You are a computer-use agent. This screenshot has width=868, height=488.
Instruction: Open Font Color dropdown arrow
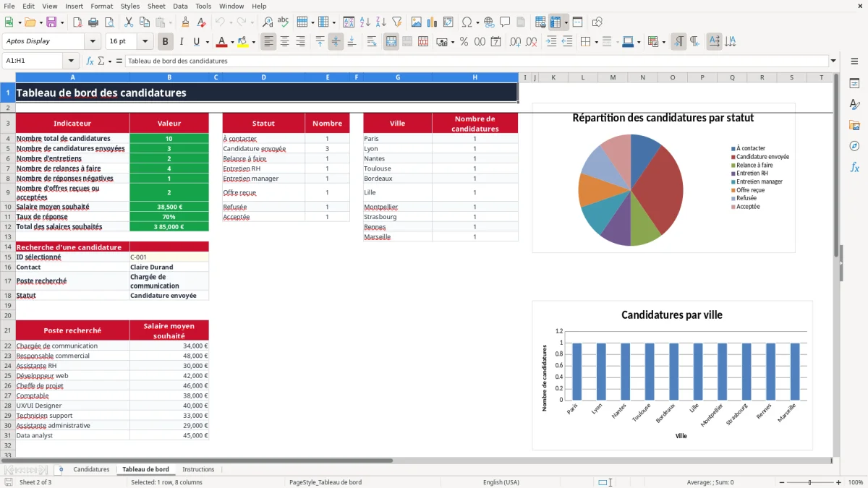click(232, 42)
